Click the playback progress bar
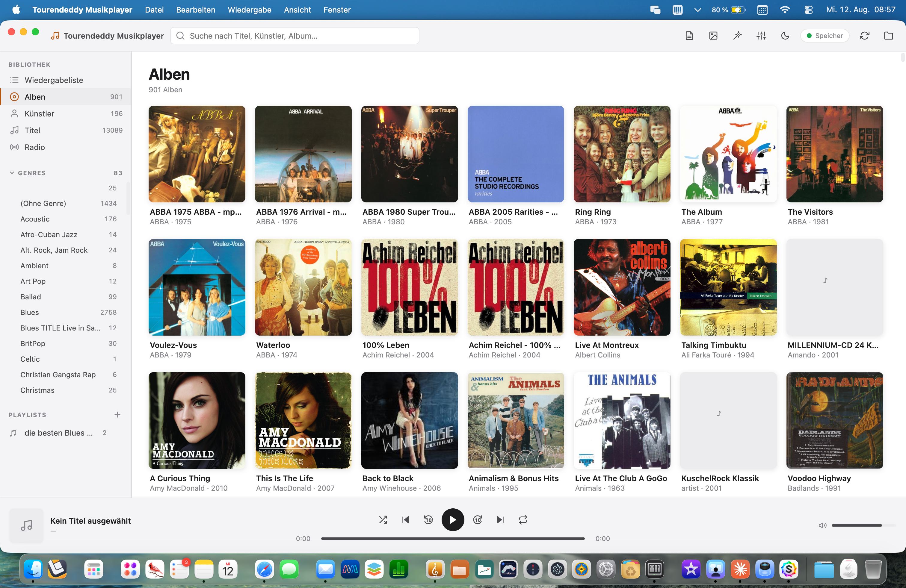The width and height of the screenshot is (906, 588). pyautogui.click(x=453, y=539)
